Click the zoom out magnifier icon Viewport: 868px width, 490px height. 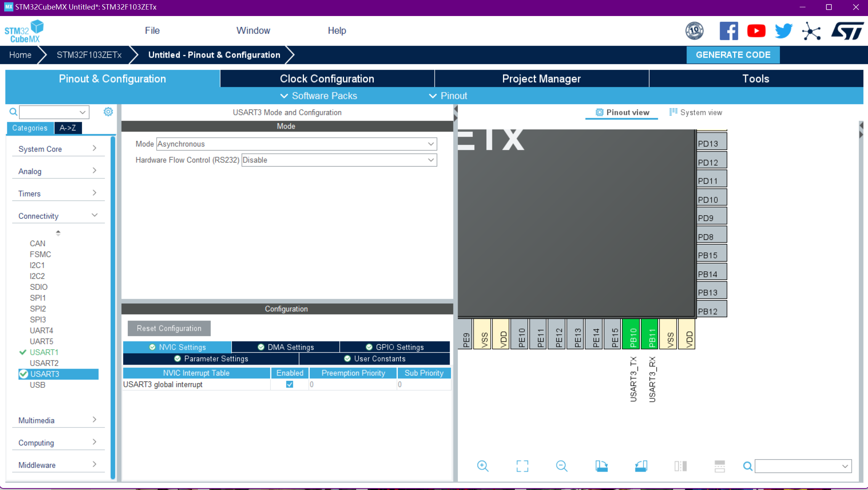tap(561, 466)
